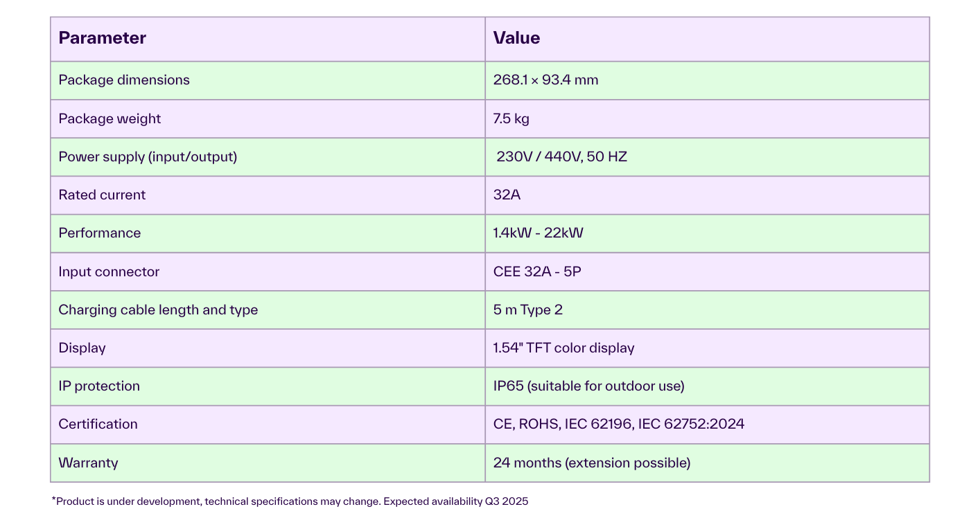This screenshot has height=518, width=980.
Task: Click Charging cable length and type label
Action: click(x=158, y=310)
